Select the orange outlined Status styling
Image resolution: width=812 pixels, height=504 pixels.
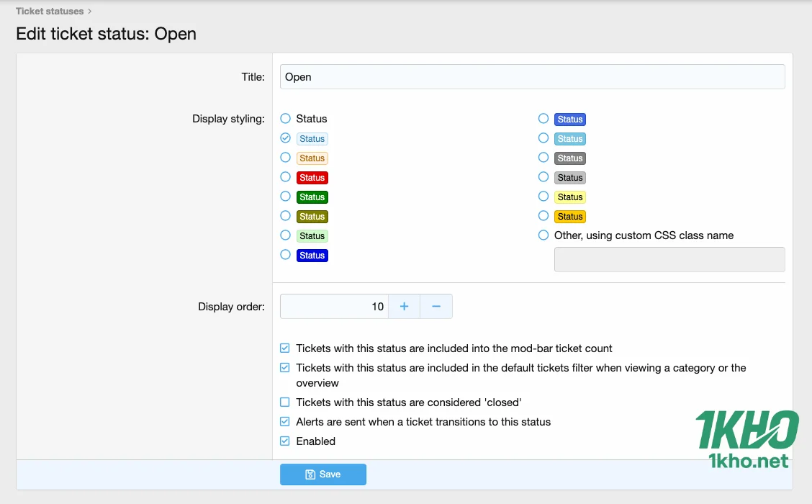285,158
